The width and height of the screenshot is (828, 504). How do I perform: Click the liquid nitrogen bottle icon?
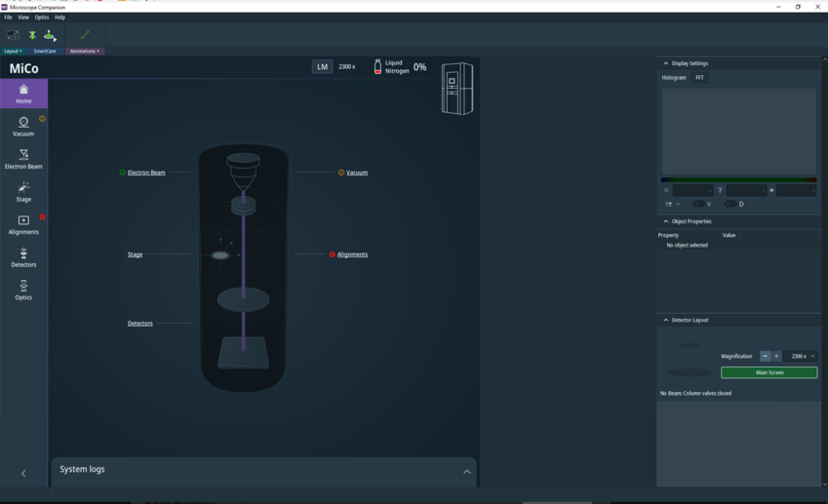[377, 66]
